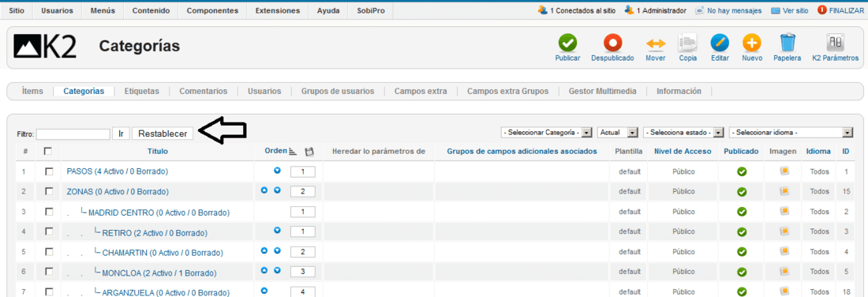Move PASOS category down with arrow
868x297 pixels.
click(277, 171)
